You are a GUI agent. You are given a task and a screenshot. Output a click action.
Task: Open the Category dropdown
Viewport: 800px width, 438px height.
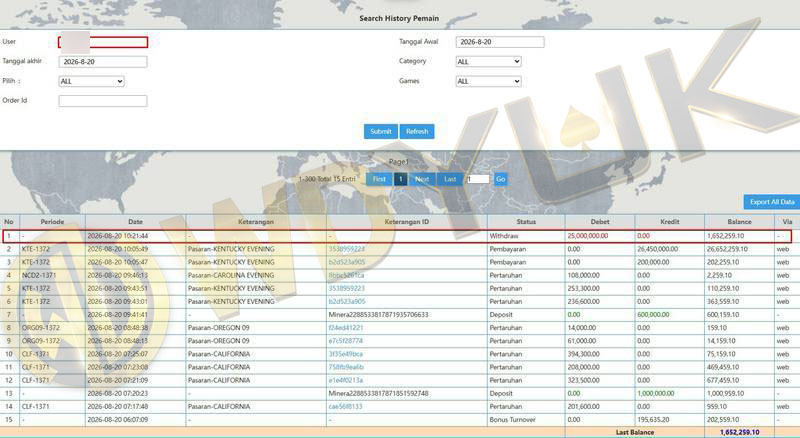pyautogui.click(x=488, y=61)
